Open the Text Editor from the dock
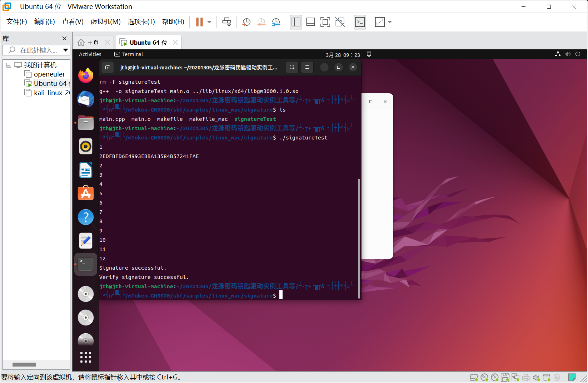 [86, 241]
